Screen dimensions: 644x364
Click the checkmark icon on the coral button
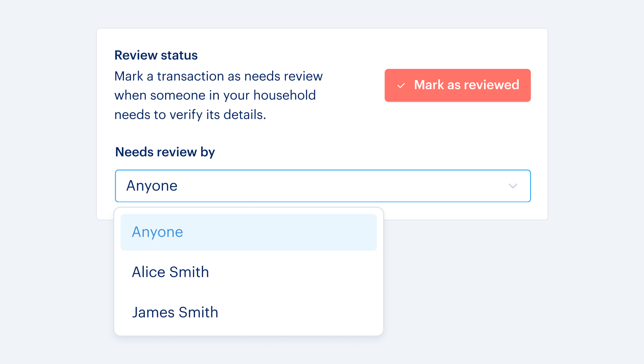(401, 86)
